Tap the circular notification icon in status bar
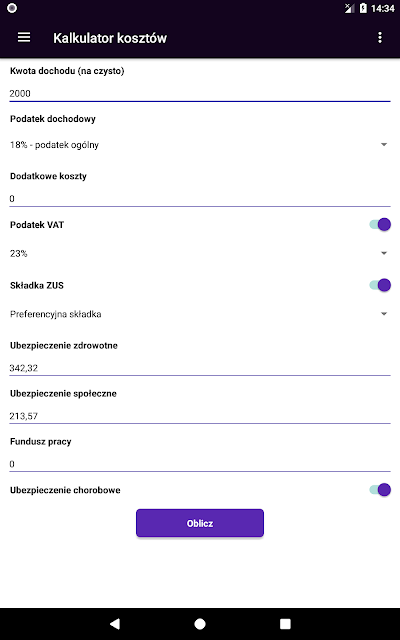This screenshot has height=640, width=400. pyautogui.click(x=12, y=8)
